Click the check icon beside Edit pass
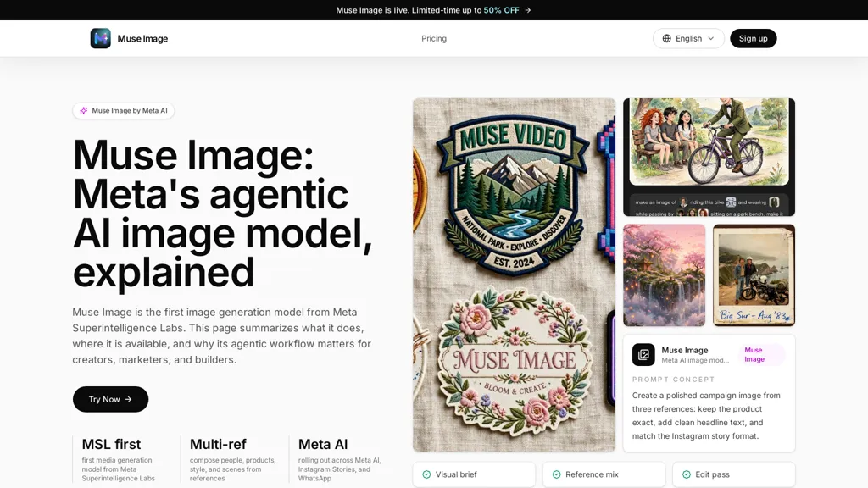Screen dimensions: 868x488 click(687, 474)
